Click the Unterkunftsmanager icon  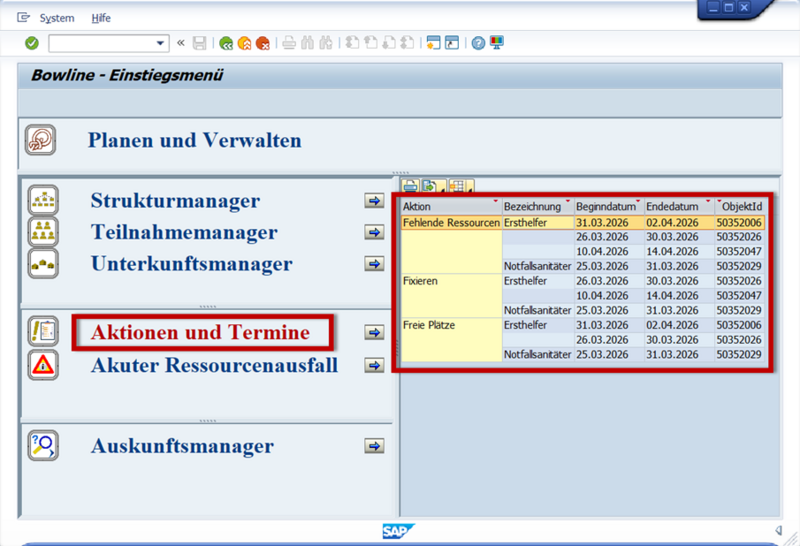click(43, 263)
